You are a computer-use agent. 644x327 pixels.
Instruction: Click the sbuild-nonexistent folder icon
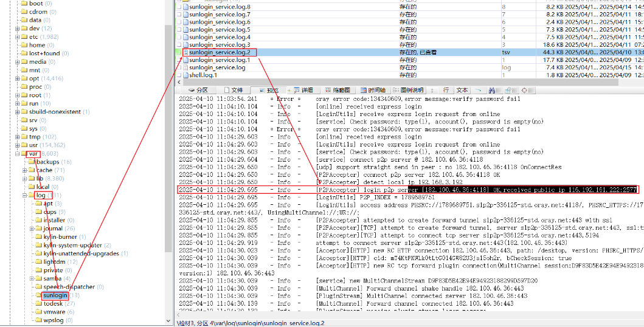[24, 112]
